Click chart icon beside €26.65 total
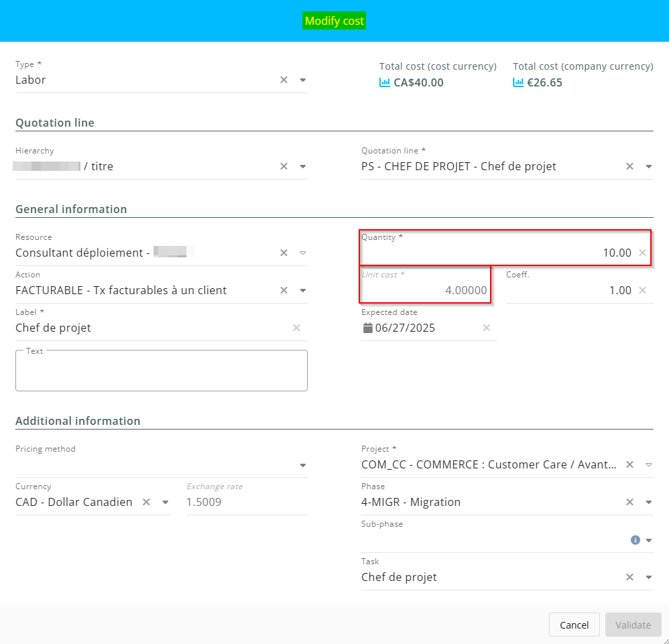This screenshot has width=669, height=644. point(518,82)
